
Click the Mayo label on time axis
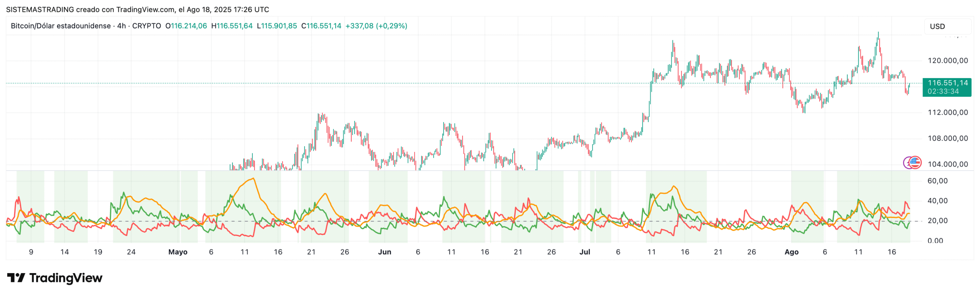(178, 252)
